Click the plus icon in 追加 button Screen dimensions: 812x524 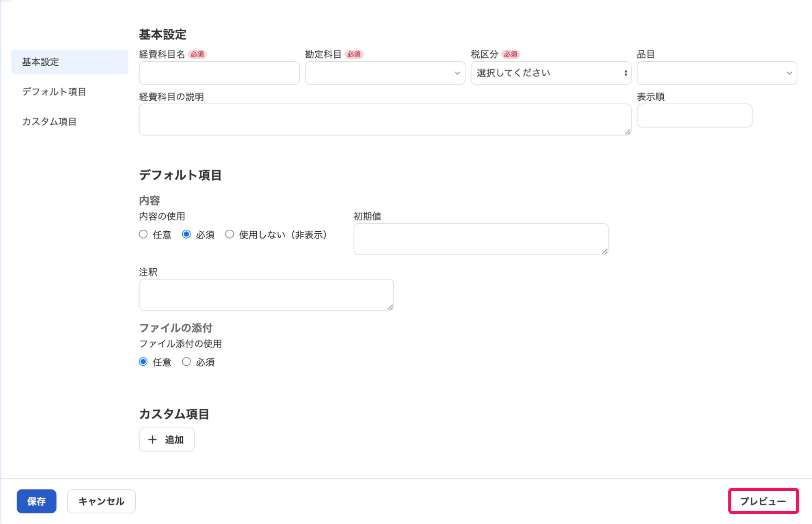[152, 440]
